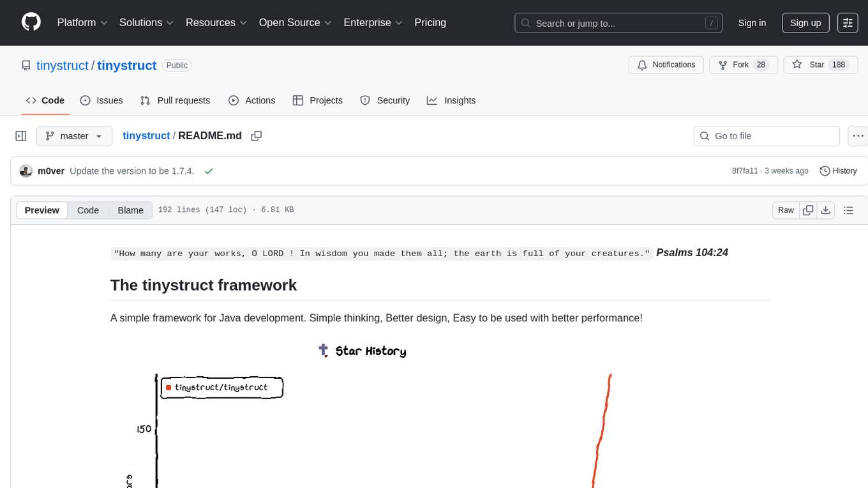Switch to Blame view

pyautogui.click(x=130, y=210)
